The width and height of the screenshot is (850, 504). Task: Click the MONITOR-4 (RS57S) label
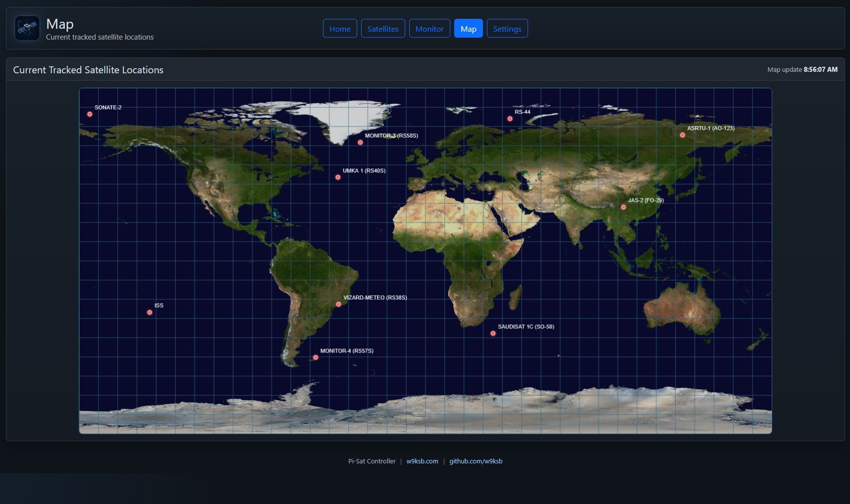pos(347,351)
